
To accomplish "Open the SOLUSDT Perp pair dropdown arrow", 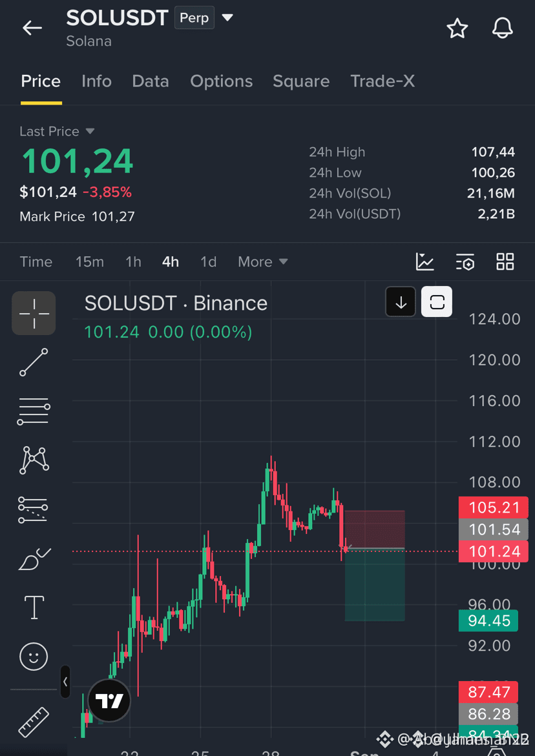I will 227,18.
